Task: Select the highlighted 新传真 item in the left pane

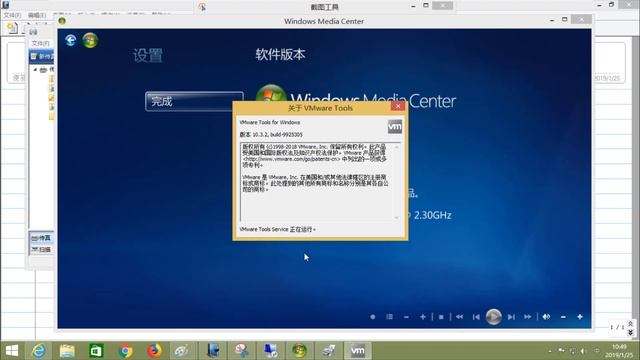Action: pyautogui.click(x=42, y=56)
